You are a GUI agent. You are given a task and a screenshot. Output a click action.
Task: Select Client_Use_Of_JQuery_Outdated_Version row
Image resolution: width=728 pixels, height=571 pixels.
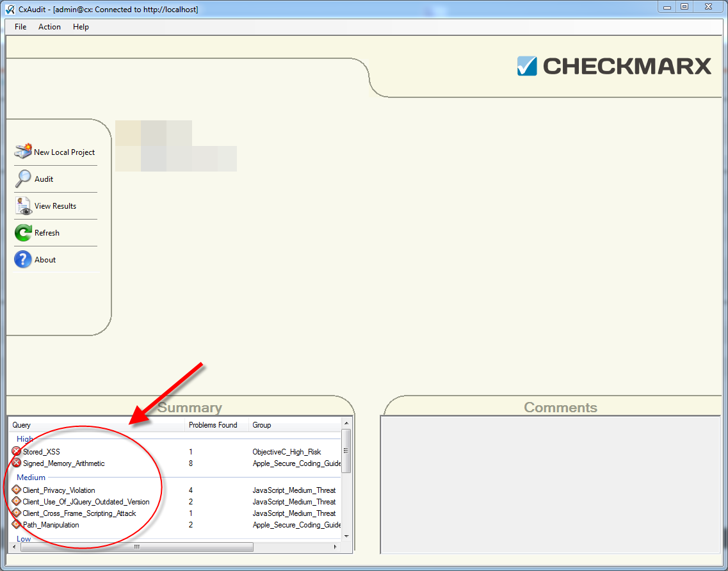(x=175, y=502)
